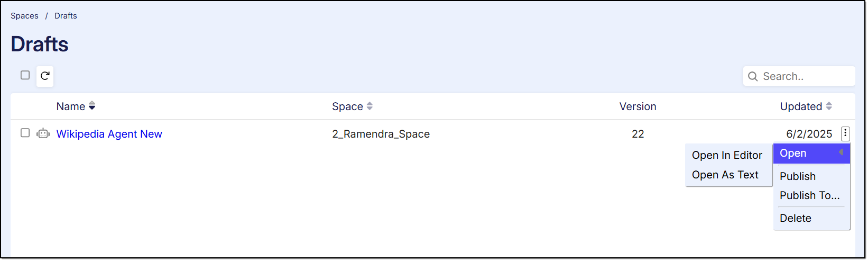
Task: Delete the draft via context menu
Action: 795,218
